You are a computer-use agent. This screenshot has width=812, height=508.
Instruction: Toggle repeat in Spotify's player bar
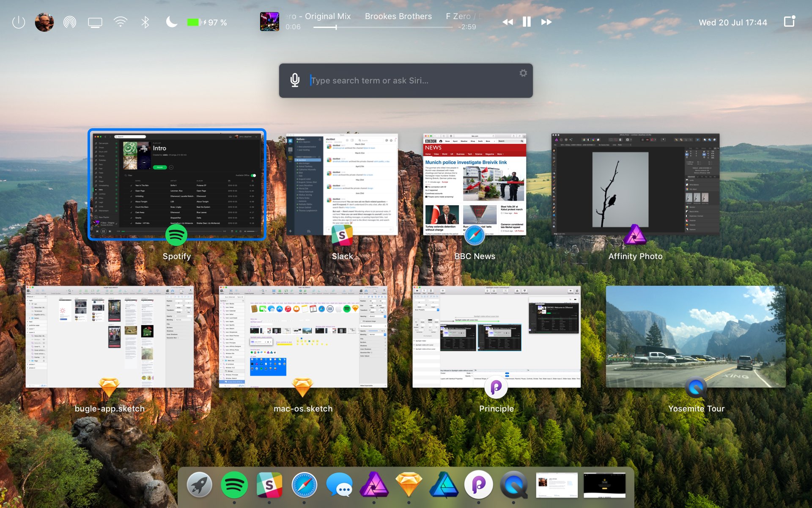(240, 231)
